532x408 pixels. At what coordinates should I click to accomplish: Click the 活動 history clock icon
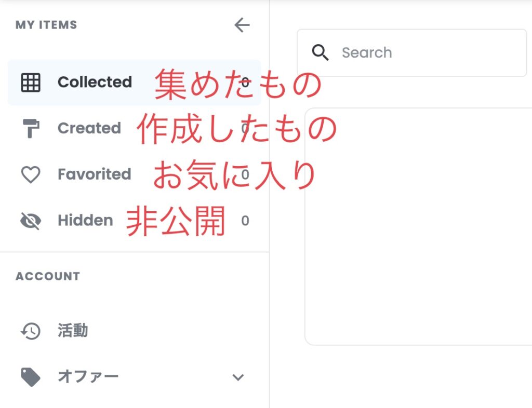click(31, 331)
